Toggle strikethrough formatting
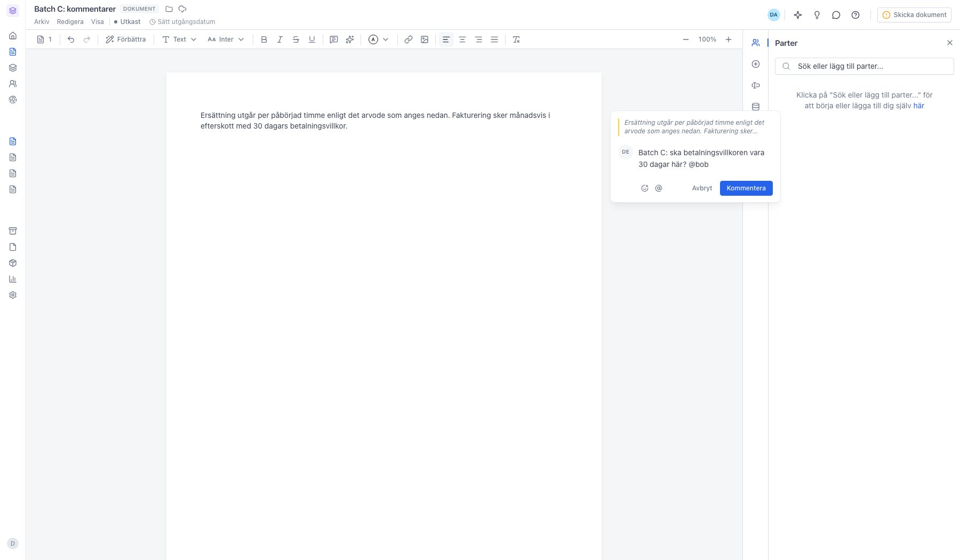 click(x=296, y=39)
